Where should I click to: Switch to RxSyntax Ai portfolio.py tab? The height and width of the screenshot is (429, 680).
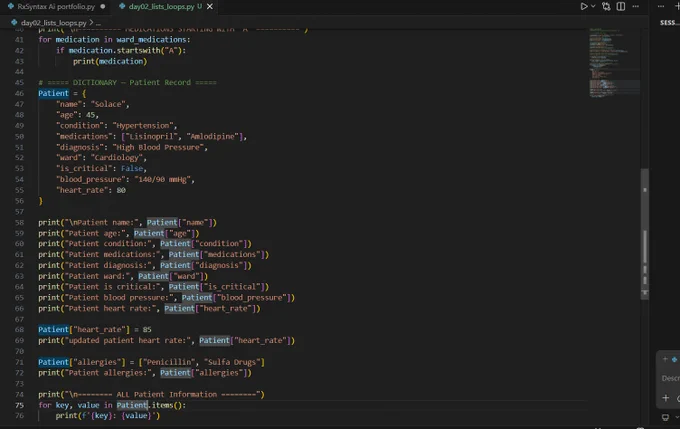pyautogui.click(x=56, y=7)
